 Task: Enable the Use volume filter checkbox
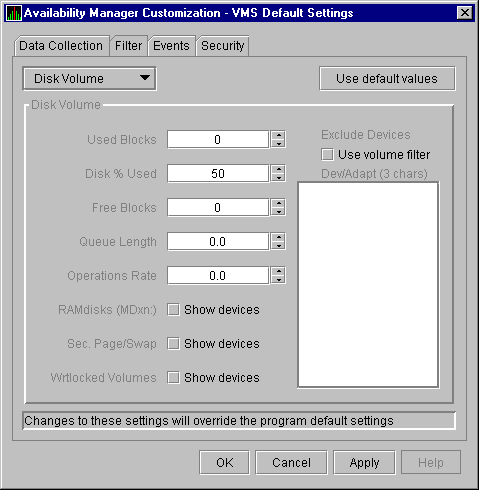pos(327,155)
